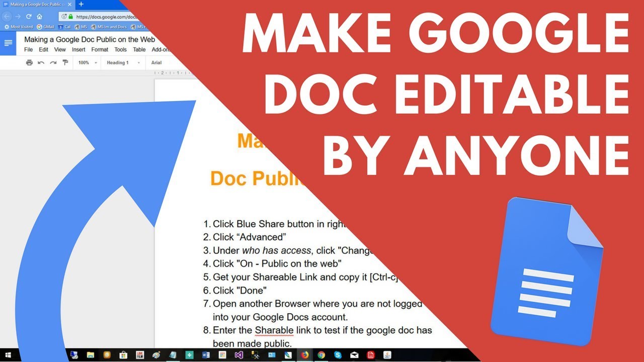Click step 'Get your Shareable Link and copy it'
This screenshot has height=362, width=644.
coord(305,277)
